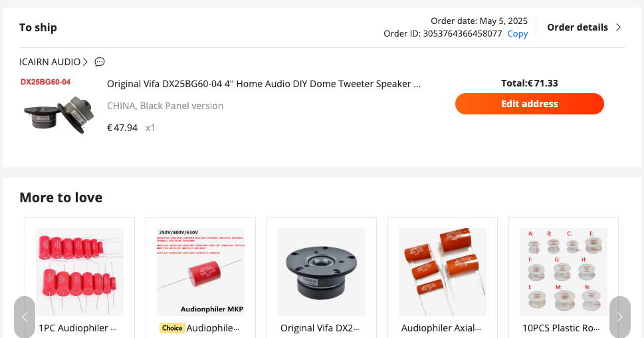Open the Vifa DX25BG60-04 tweeter product image
The height and width of the screenshot is (338, 644).
[58, 106]
